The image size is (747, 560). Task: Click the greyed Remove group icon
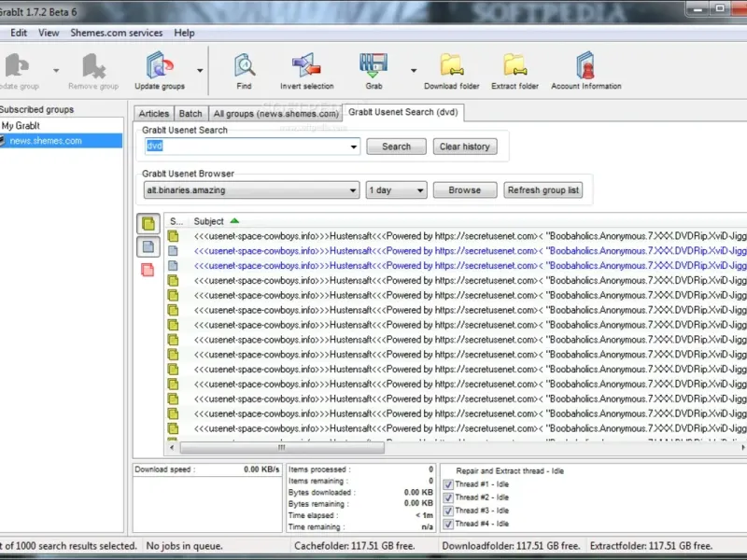coord(93,65)
